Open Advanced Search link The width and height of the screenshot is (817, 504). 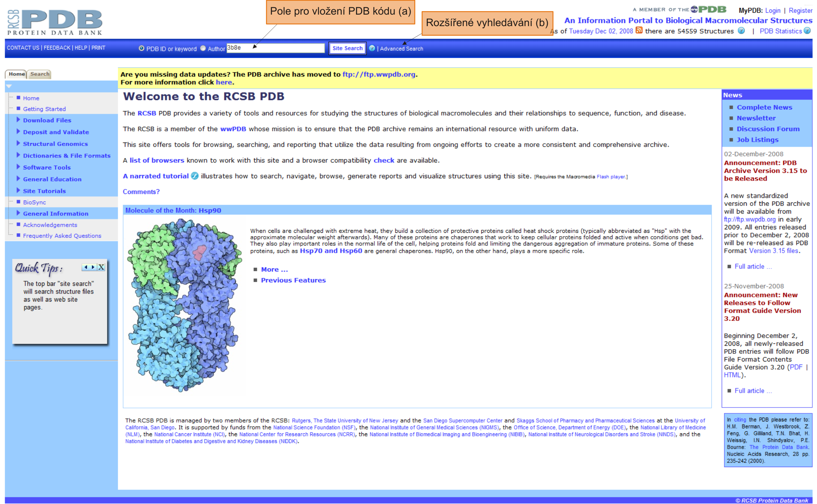(401, 49)
